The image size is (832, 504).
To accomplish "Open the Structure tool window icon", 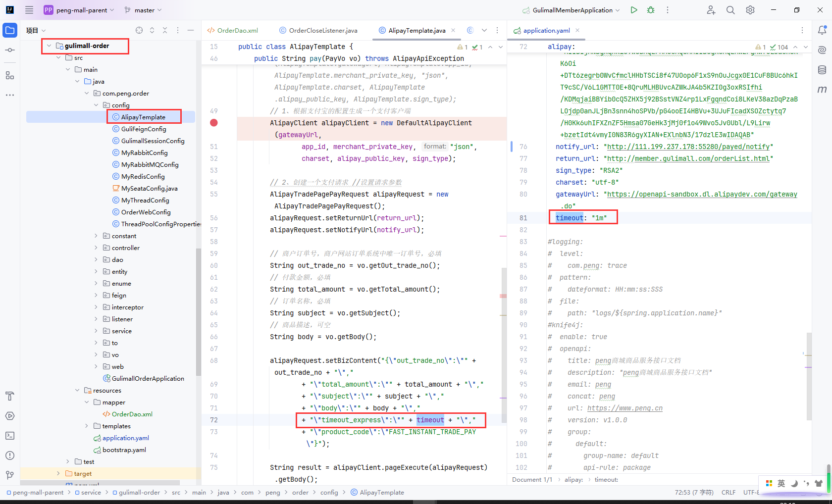I will 10,75.
